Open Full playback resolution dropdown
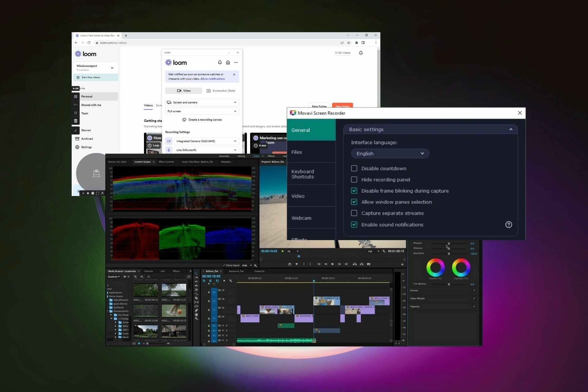The width and height of the screenshot is (588, 392). point(374,251)
